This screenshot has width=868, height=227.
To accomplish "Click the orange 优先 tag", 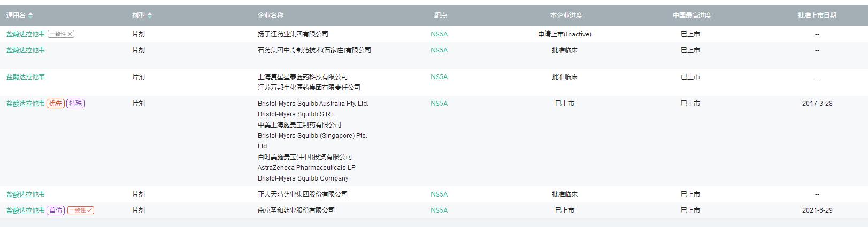I will (x=56, y=104).
